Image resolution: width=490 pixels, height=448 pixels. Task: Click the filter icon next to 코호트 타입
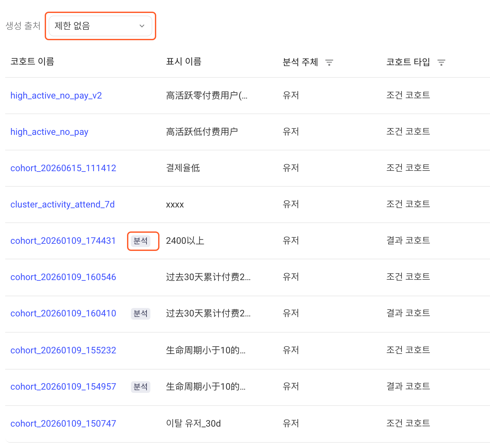[441, 63]
